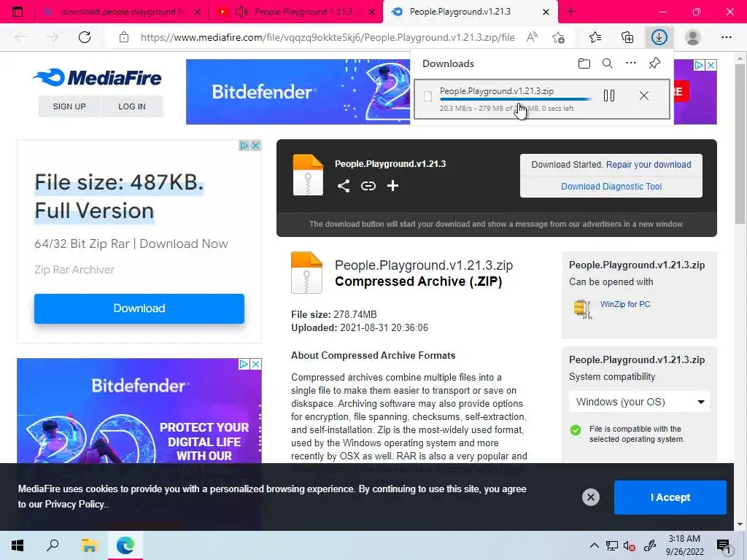This screenshot has height=560, width=747.
Task: Close the lower Bitdefender sidebar ad
Action: pos(256,365)
